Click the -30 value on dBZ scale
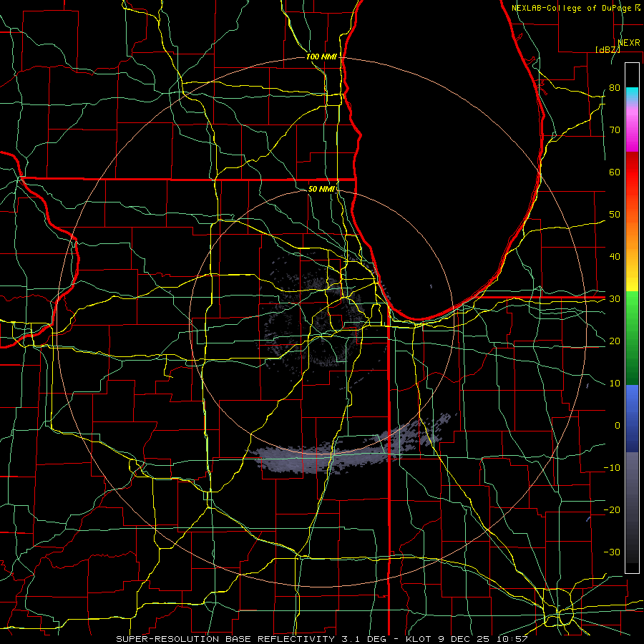Image resolution: width=644 pixels, height=644 pixels. (612, 552)
